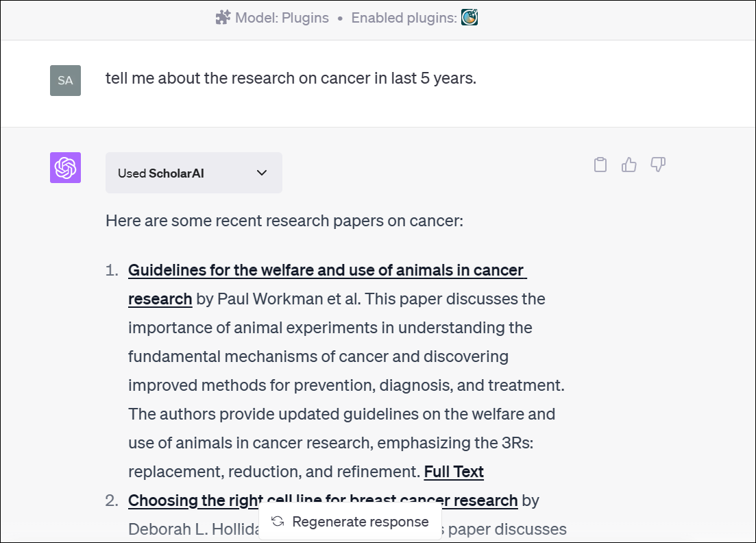Give the response a thumbs down
The image size is (756, 543).
coord(658,165)
